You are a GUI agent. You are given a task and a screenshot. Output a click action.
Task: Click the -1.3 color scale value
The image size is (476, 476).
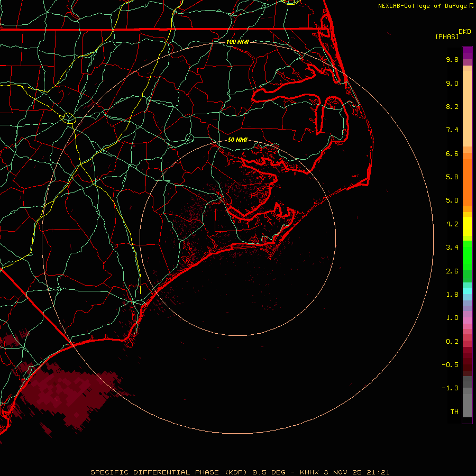450,388
